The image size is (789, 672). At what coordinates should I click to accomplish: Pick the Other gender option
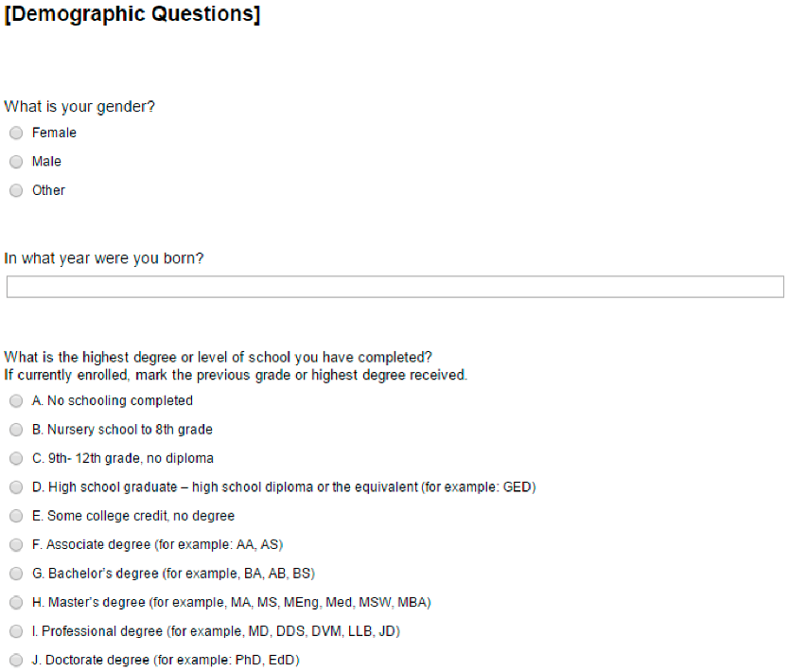coord(16,191)
